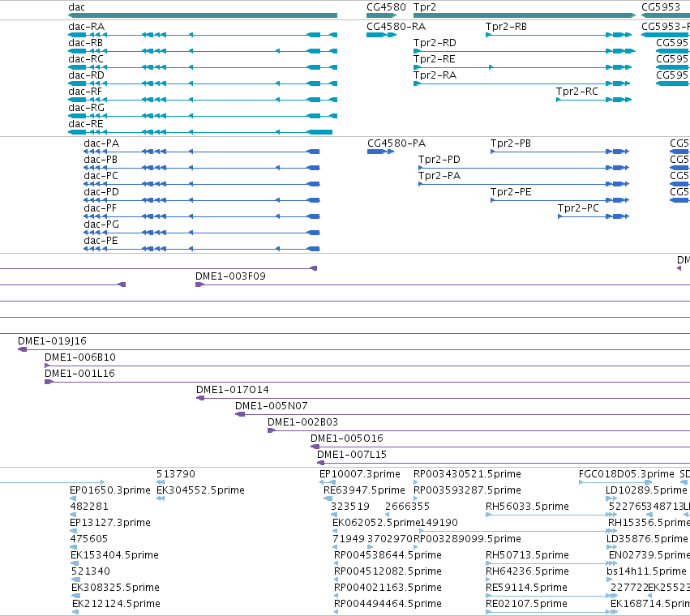
Task: Click the dac-RD transcript label
Action: (x=86, y=75)
